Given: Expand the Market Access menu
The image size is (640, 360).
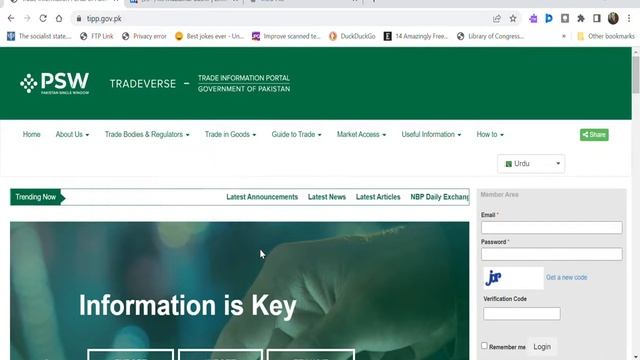Looking at the screenshot, I should pyautogui.click(x=361, y=134).
